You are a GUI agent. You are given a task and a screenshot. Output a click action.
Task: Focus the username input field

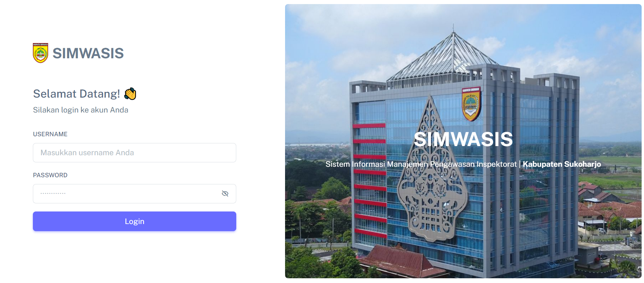point(135,153)
